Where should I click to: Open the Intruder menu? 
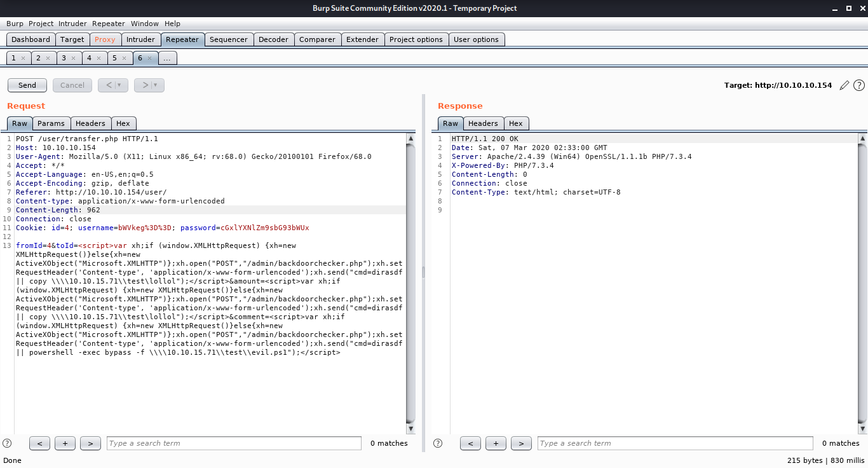pos(72,24)
